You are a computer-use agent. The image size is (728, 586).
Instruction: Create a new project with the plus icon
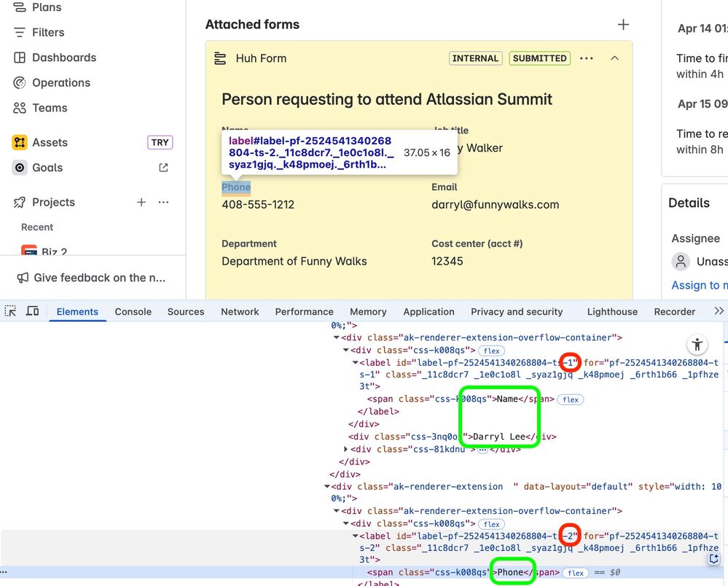[141, 202]
